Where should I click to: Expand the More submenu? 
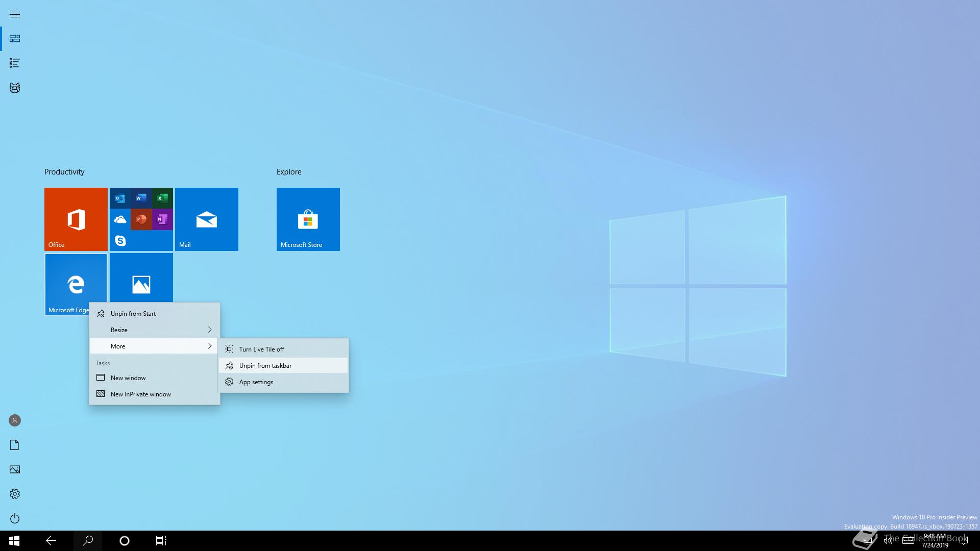click(x=155, y=346)
